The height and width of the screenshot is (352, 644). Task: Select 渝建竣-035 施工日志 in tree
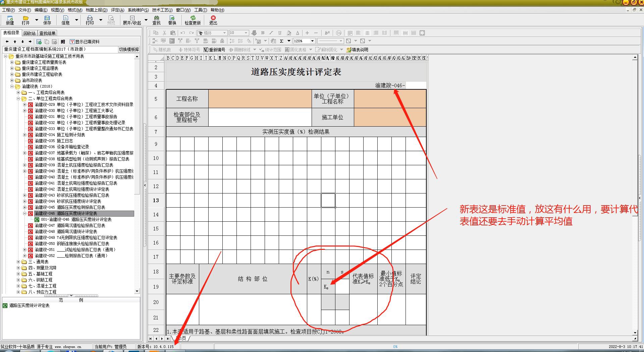[54, 141]
